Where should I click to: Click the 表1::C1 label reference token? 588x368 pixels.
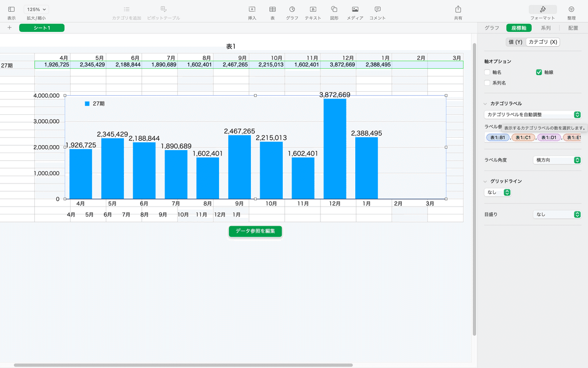523,138
